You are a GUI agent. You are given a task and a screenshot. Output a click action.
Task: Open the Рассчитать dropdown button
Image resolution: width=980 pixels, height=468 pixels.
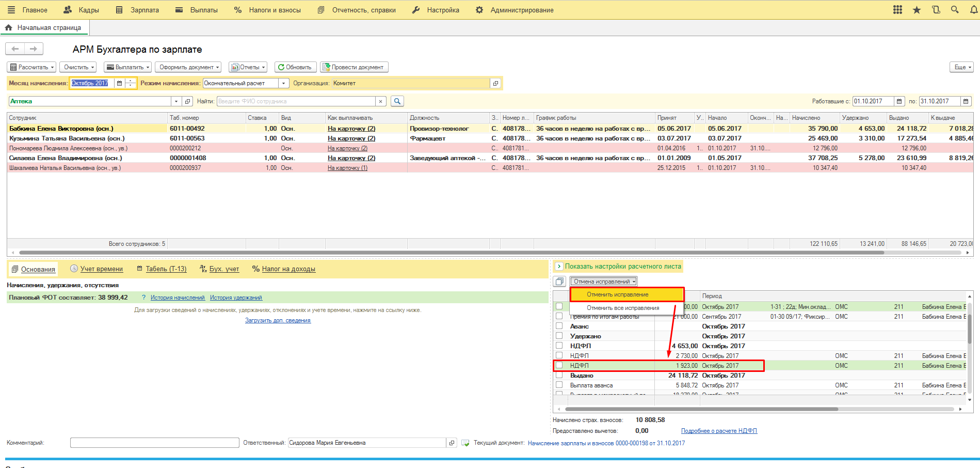[x=31, y=67]
